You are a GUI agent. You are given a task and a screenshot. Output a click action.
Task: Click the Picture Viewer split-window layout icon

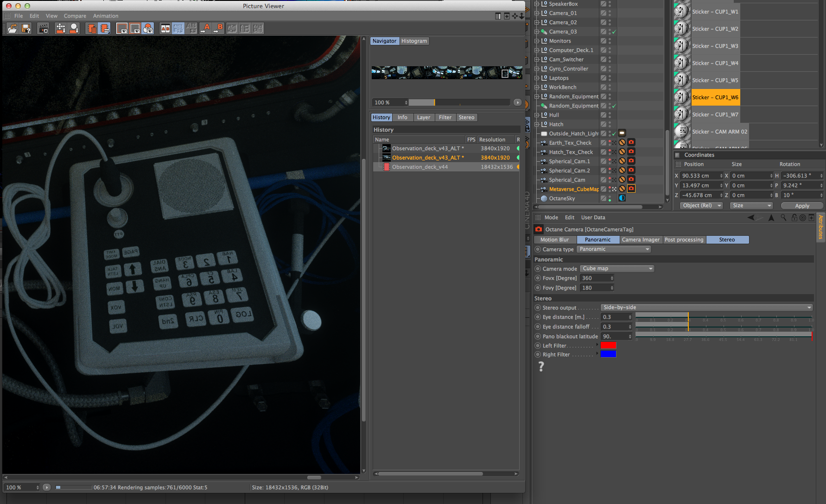(x=498, y=16)
